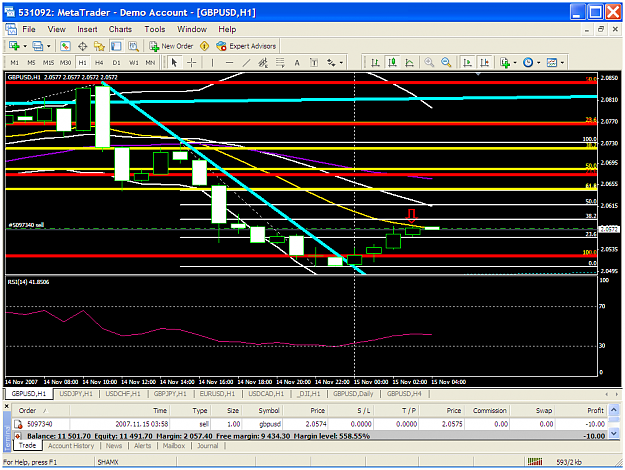Switch timeframe to M15
The image size is (625, 470).
(x=48, y=63)
